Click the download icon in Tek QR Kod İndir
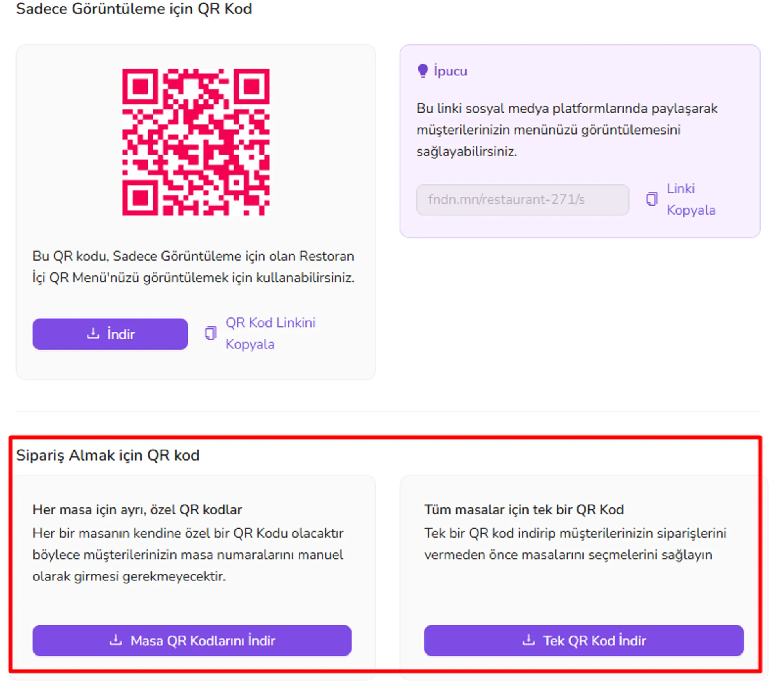Image resolution: width=783 pixels, height=700 pixels. tap(529, 640)
